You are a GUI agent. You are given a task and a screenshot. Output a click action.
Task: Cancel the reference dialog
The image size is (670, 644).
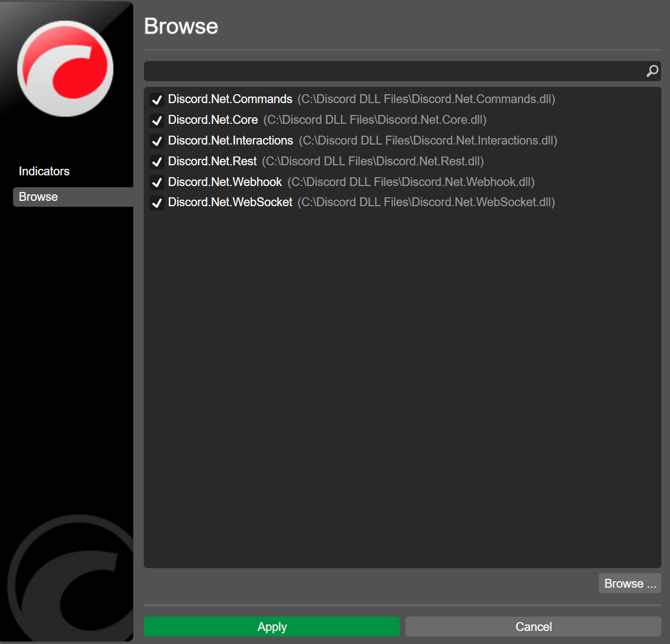(x=533, y=626)
